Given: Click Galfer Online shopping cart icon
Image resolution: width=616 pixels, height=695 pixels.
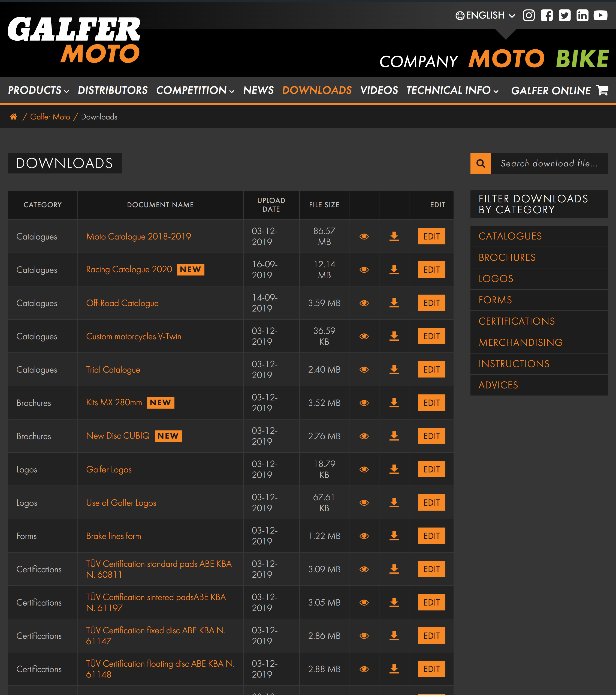Looking at the screenshot, I should click(x=602, y=90).
